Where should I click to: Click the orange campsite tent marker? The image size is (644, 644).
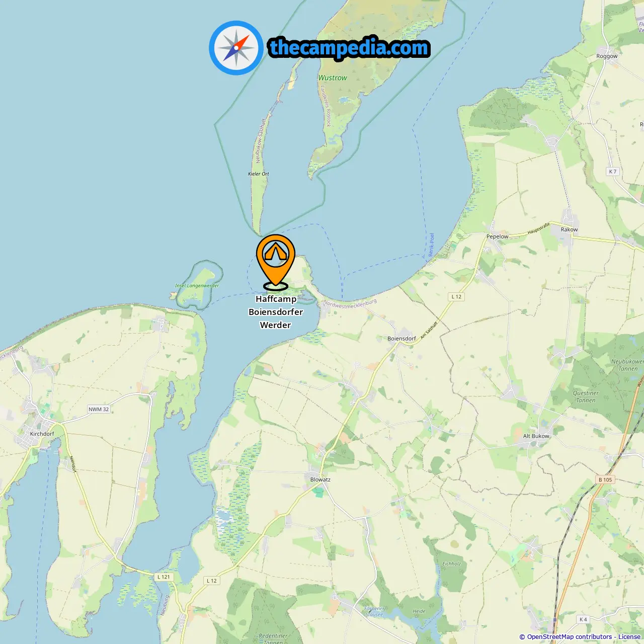coord(276,262)
